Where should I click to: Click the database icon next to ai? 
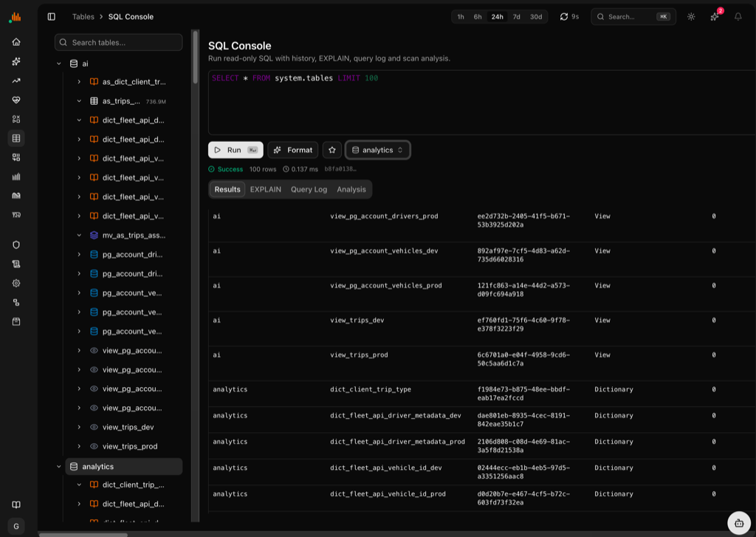pos(74,64)
